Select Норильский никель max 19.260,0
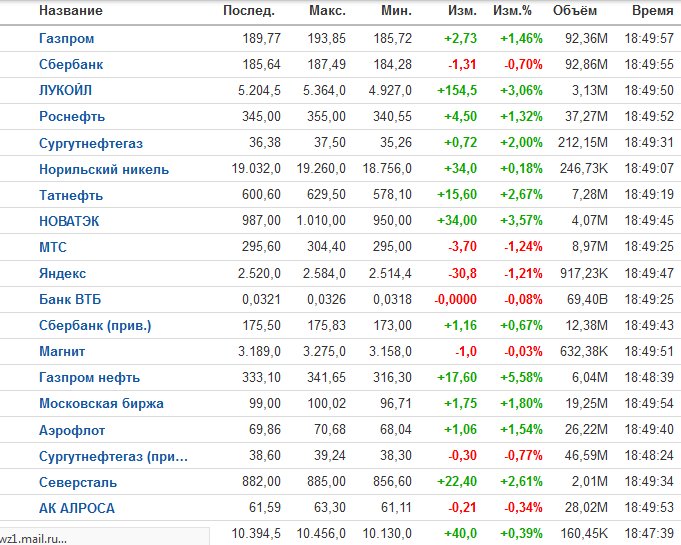This screenshot has height=545, width=681. (x=321, y=168)
